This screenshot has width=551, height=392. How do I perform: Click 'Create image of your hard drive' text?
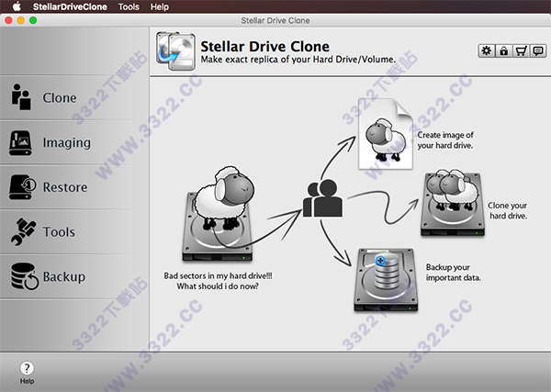(x=445, y=140)
